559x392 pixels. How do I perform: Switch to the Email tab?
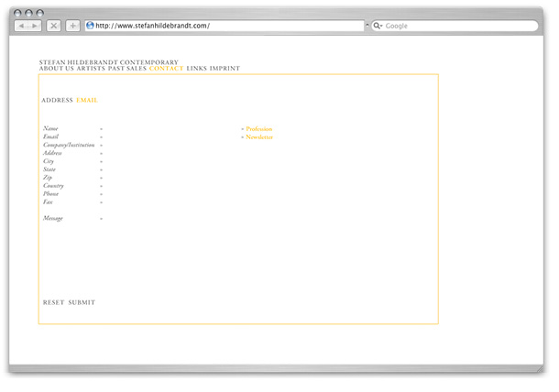(87, 100)
